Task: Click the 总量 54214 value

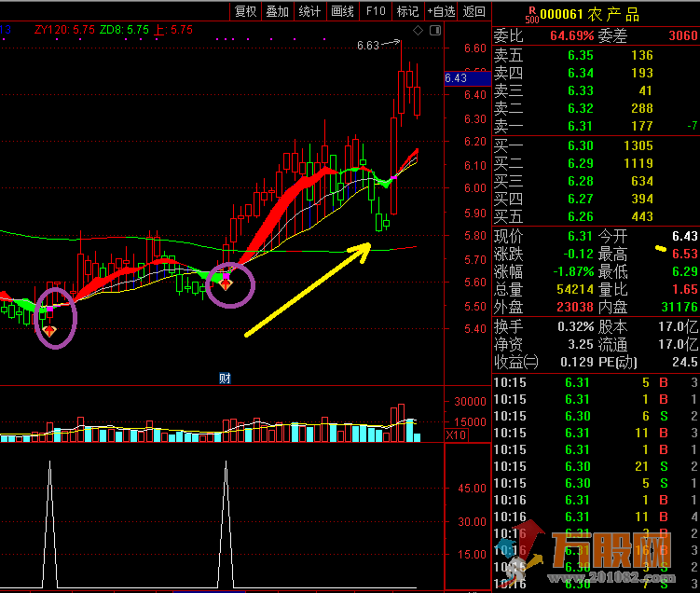Action: tap(575, 289)
